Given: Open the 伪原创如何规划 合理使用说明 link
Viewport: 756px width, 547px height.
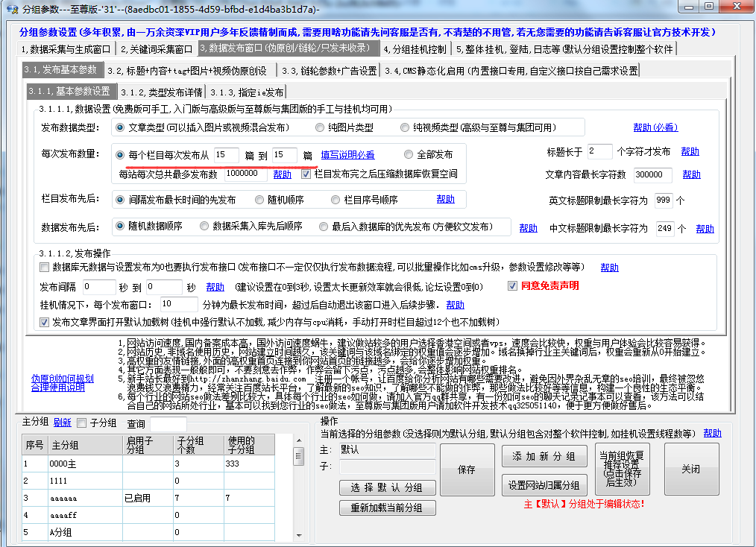Looking at the screenshot, I should [x=62, y=382].
